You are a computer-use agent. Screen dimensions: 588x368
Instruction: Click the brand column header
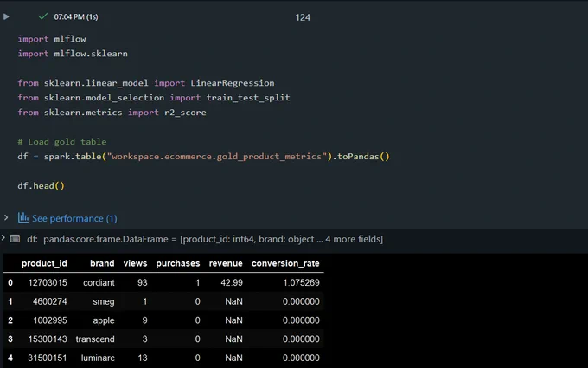pos(102,263)
